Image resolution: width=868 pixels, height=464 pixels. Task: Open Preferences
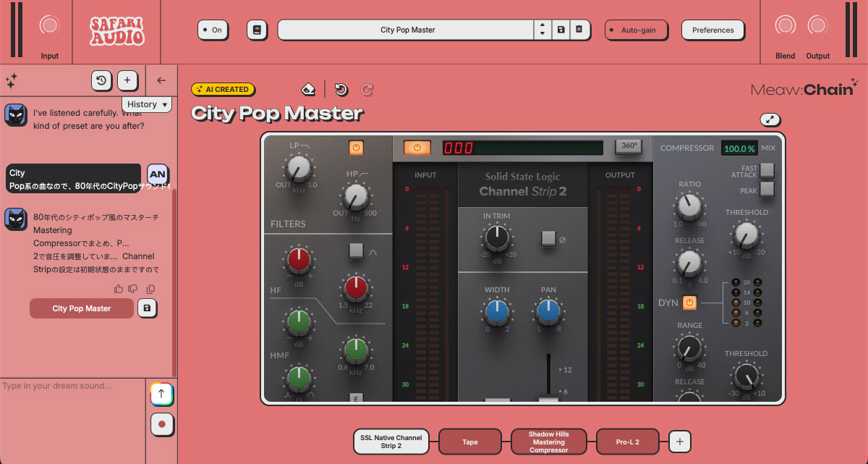click(x=712, y=30)
